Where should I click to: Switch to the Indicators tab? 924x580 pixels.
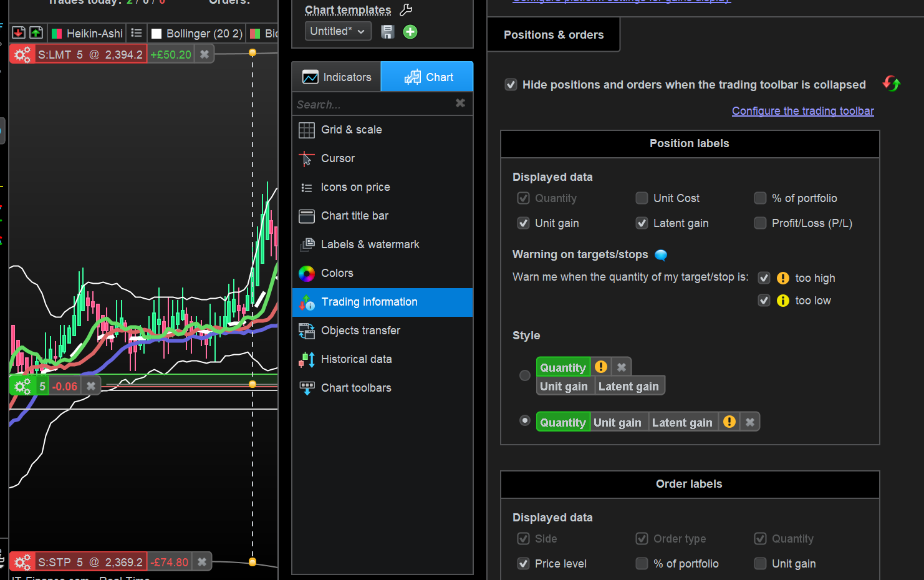[337, 77]
